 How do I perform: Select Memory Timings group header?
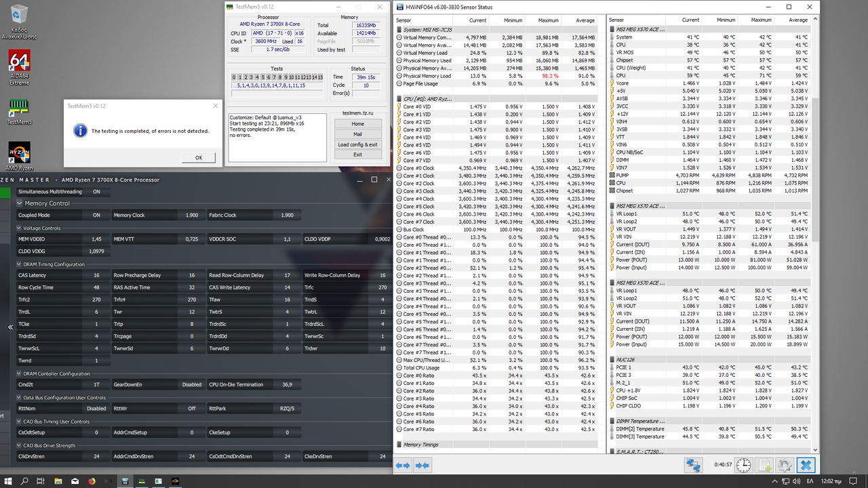[496, 445]
